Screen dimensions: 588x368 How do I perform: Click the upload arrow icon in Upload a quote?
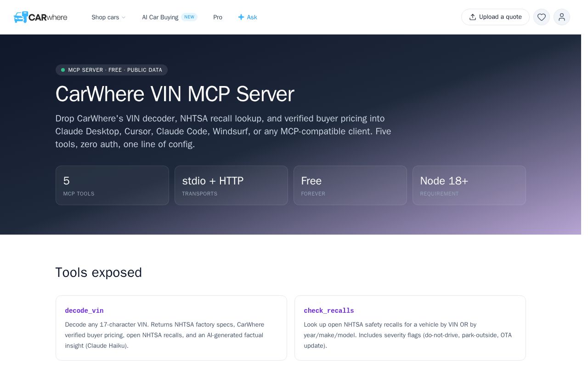(473, 17)
